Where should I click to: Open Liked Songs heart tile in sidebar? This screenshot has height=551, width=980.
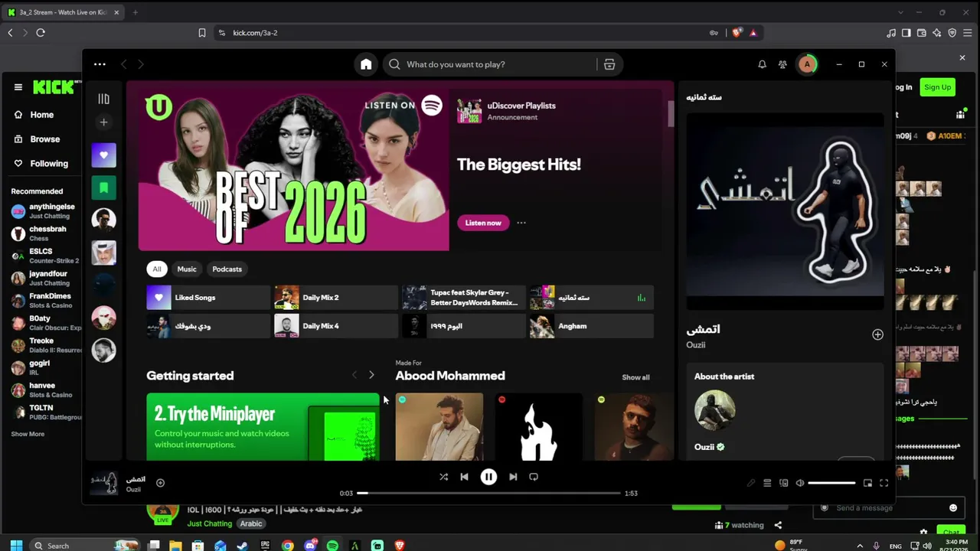104,155
